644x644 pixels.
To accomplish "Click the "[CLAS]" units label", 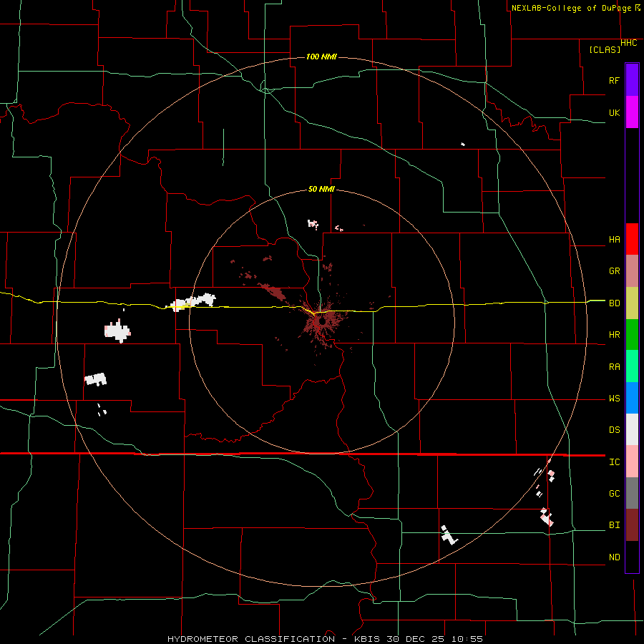I will coord(605,49).
